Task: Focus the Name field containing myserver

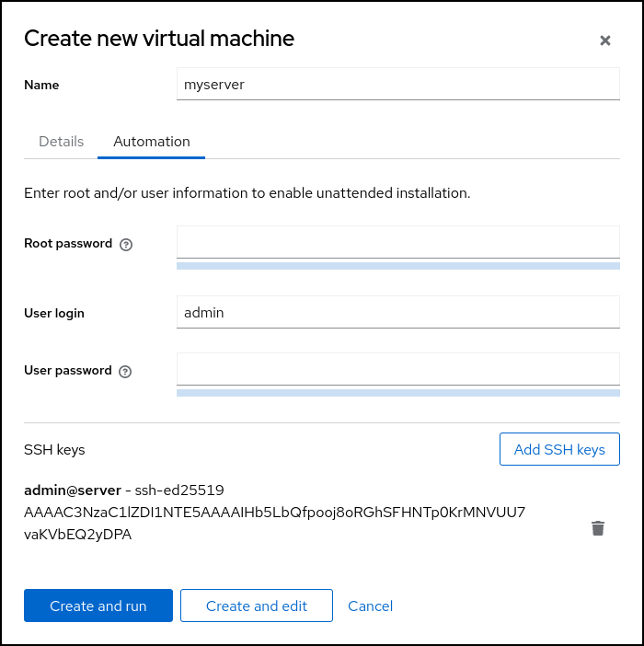Action: click(x=397, y=85)
